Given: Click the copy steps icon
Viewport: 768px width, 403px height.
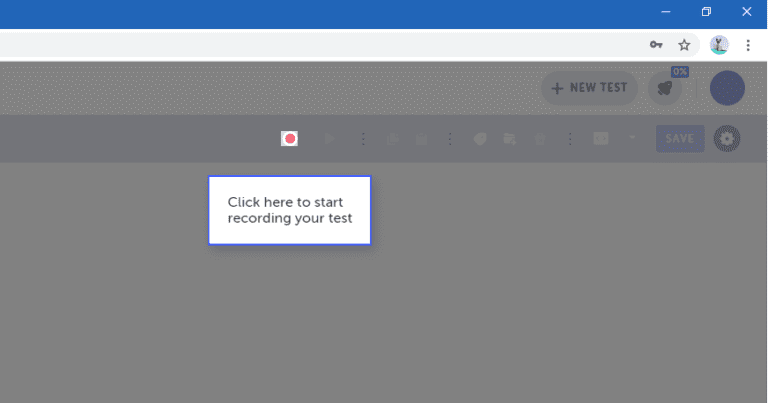Looking at the screenshot, I should point(392,139).
